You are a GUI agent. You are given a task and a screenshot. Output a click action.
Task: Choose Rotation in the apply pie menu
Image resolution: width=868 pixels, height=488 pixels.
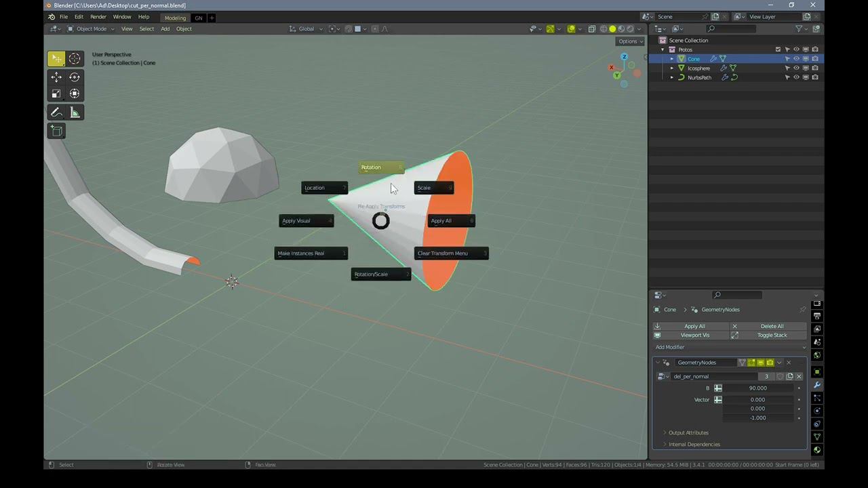click(380, 167)
